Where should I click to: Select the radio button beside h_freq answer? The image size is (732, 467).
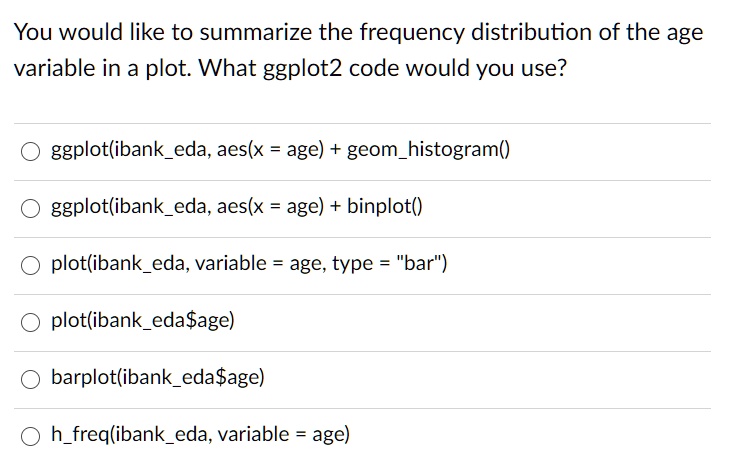click(30, 436)
